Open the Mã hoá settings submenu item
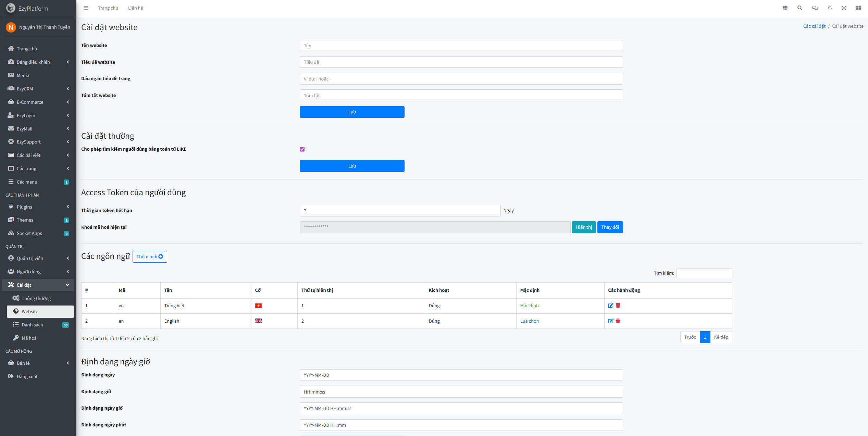The image size is (868, 436). pyautogui.click(x=29, y=338)
